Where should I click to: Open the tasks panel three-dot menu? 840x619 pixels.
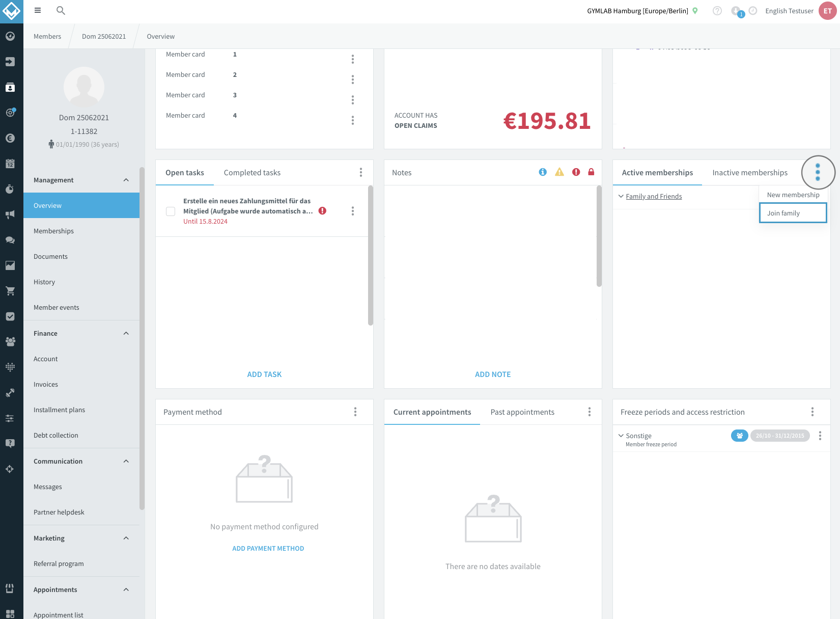(x=361, y=172)
